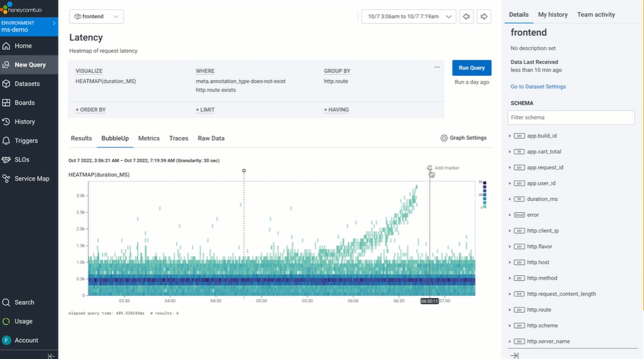The image size is (644, 359).
Task: Open the query three-dots options menu
Action: (437, 67)
